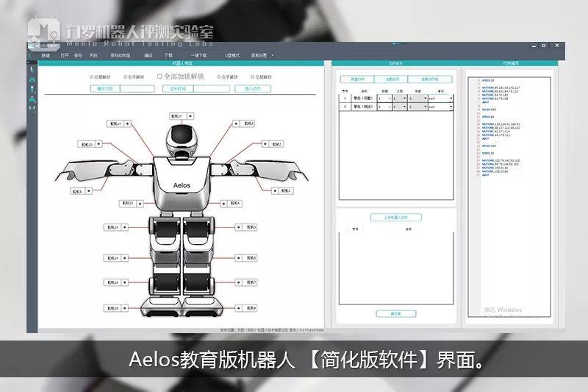The width and height of the screenshot is (588, 392).
Task: Toggle the 舵机4 servo dot
Action: [x=224, y=204]
